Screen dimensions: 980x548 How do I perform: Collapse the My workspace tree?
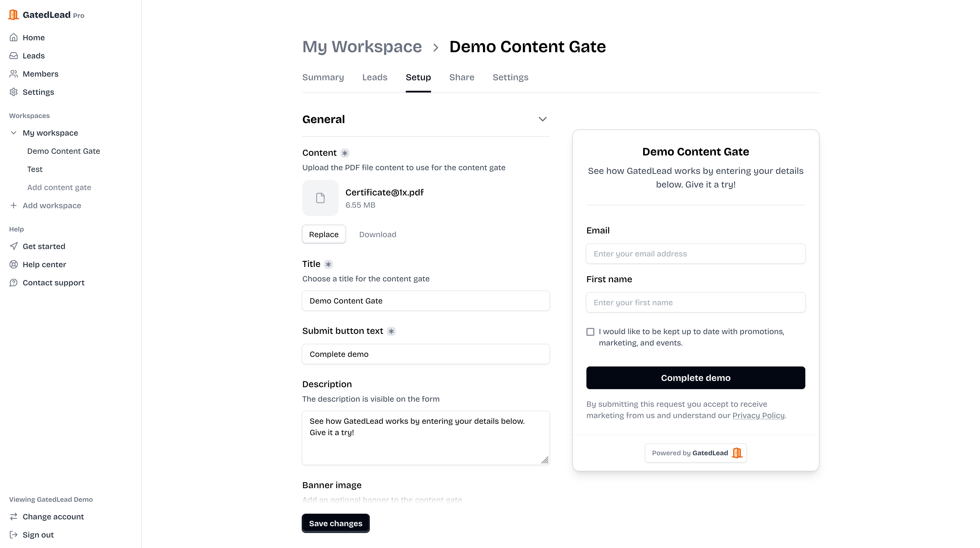click(14, 133)
